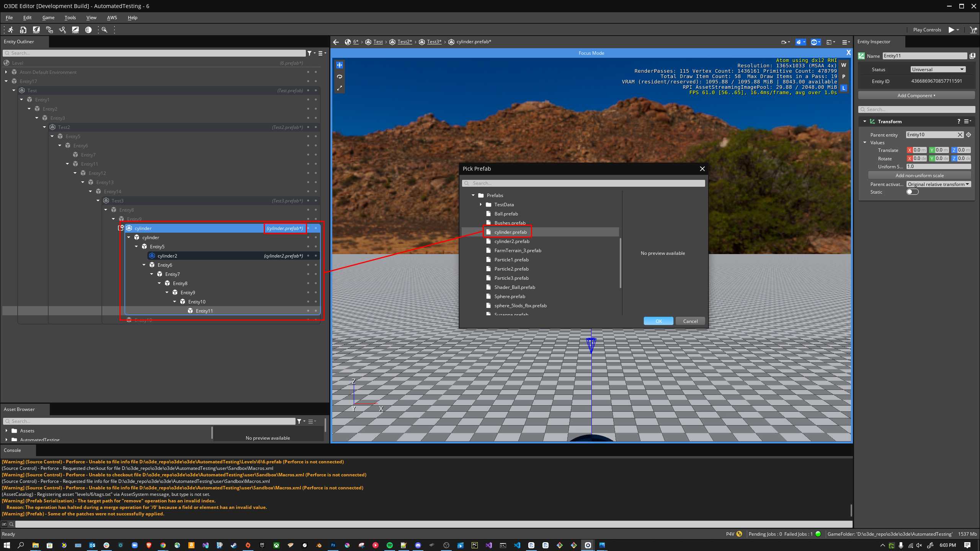Click the fullscreen expand icon in the viewport
This screenshot has height=551, width=980.
[x=339, y=88]
